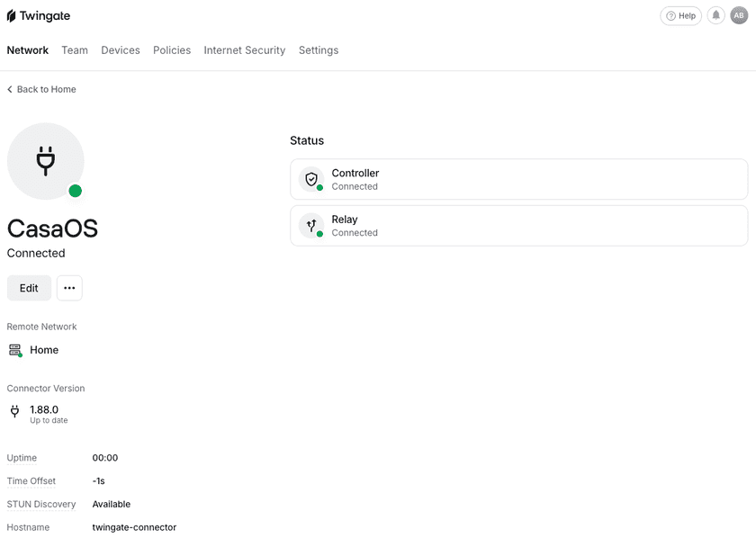Click the Available STUN value
756x538 pixels.
pyautogui.click(x=112, y=504)
